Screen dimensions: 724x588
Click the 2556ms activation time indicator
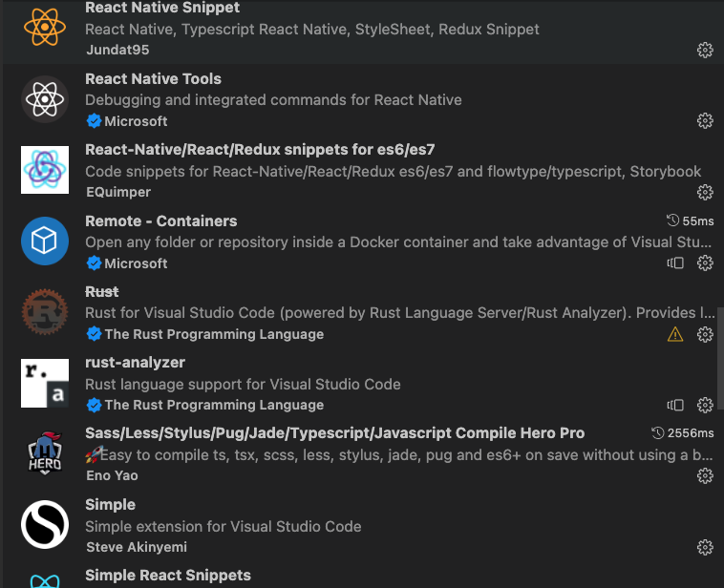click(x=682, y=433)
